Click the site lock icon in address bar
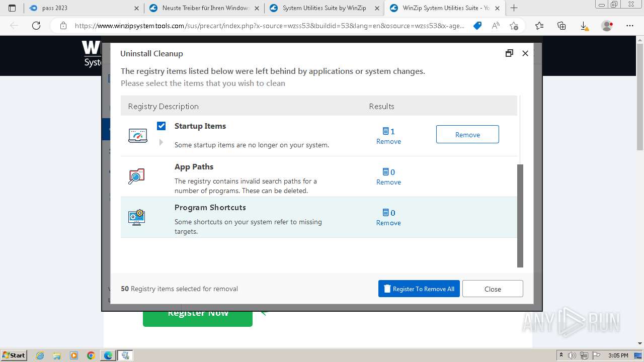The image size is (644, 362). (x=63, y=26)
